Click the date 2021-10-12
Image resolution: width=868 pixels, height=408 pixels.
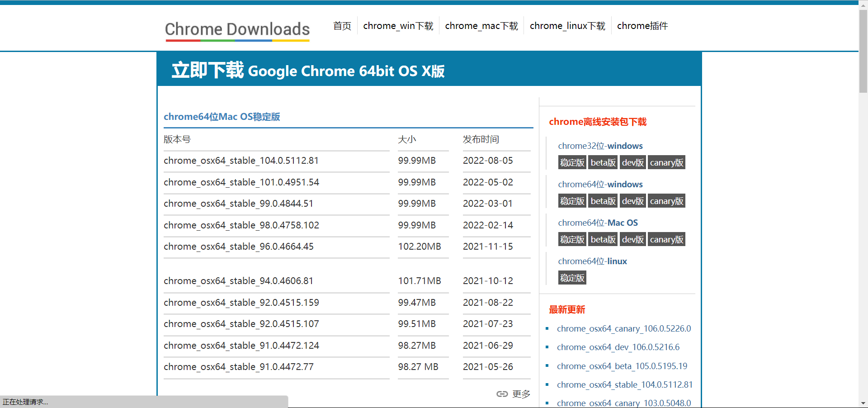488,281
